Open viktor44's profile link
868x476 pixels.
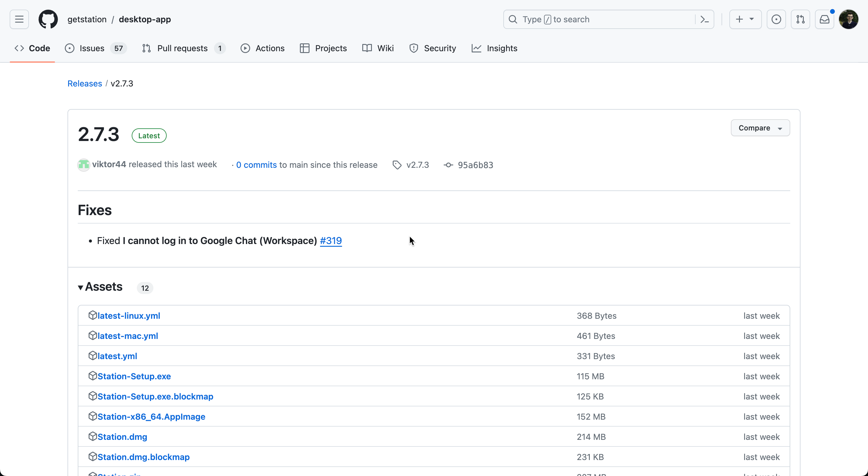109,164
